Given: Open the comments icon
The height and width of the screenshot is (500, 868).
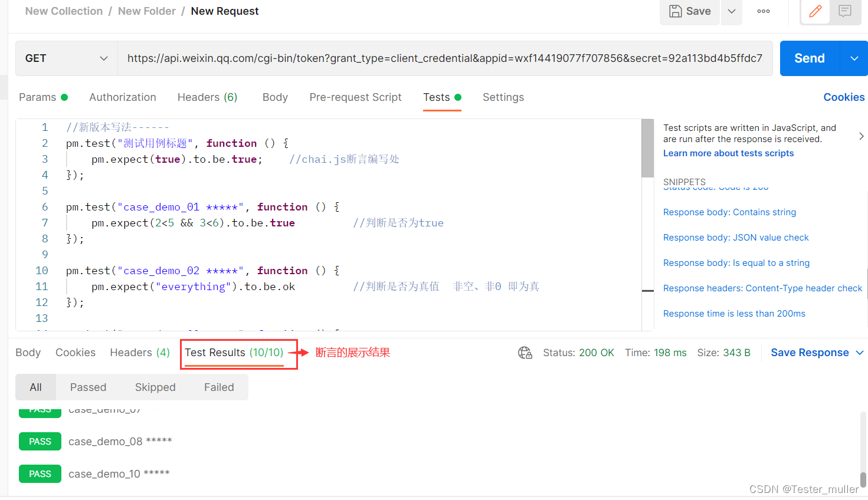Looking at the screenshot, I should pos(845,11).
